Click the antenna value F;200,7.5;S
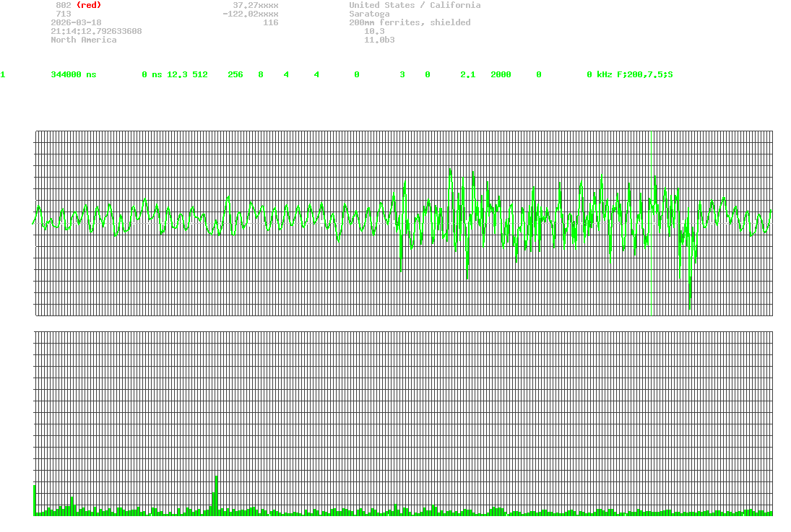The height and width of the screenshot is (532, 791). [644, 74]
